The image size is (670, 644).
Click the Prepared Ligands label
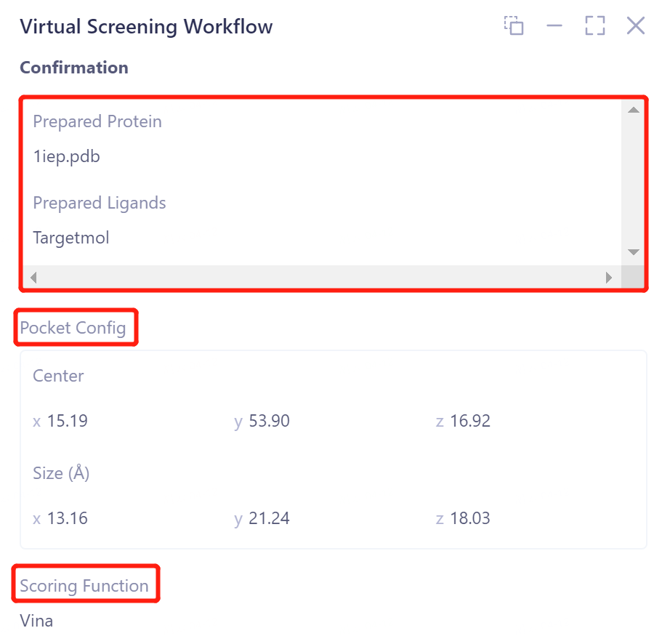click(x=99, y=203)
